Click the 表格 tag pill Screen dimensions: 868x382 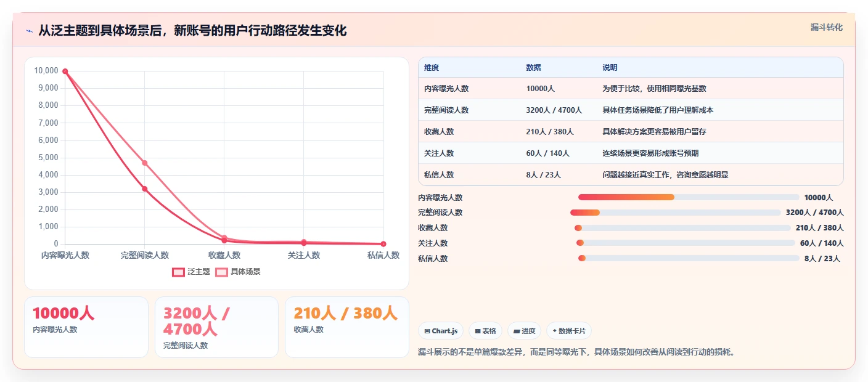click(x=486, y=331)
